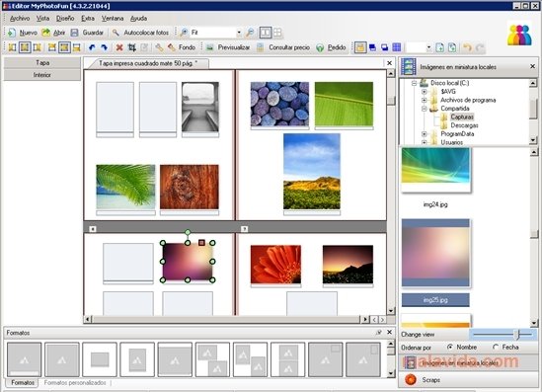The image size is (542, 392).
Task: Select the Interior section button
Action: coord(42,75)
